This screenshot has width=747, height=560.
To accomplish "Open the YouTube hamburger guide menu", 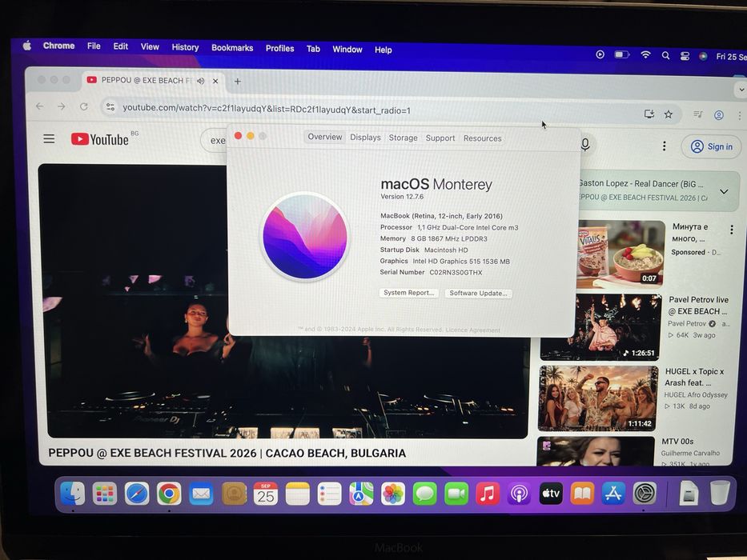I will [49, 139].
